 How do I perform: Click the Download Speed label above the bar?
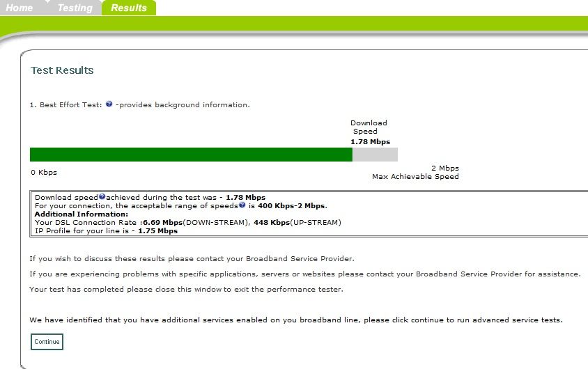pos(369,127)
